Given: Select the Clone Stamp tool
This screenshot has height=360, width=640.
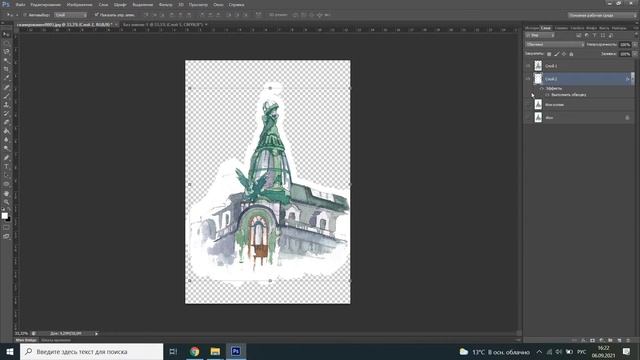Looking at the screenshot, I should tap(6, 104).
